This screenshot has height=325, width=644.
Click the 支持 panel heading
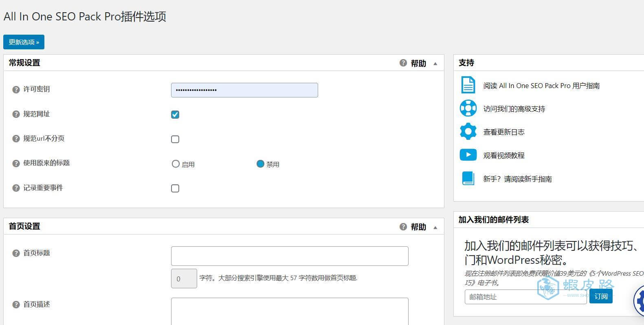pos(466,63)
